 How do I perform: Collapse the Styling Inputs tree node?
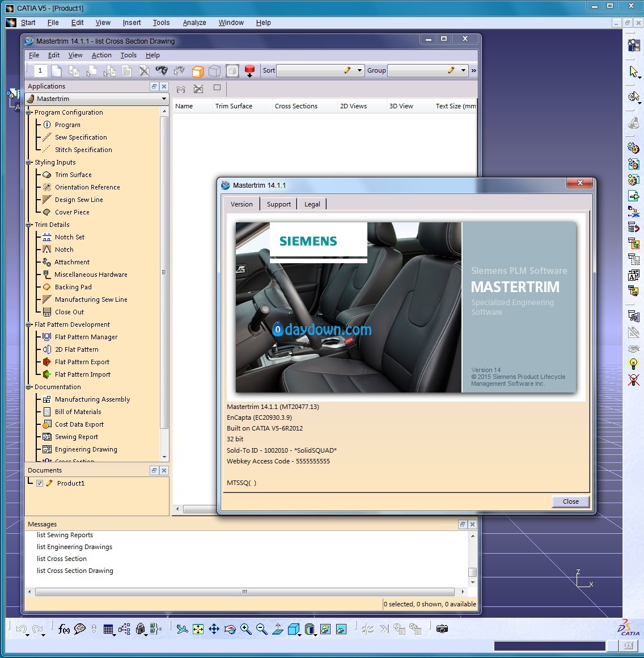tap(29, 162)
